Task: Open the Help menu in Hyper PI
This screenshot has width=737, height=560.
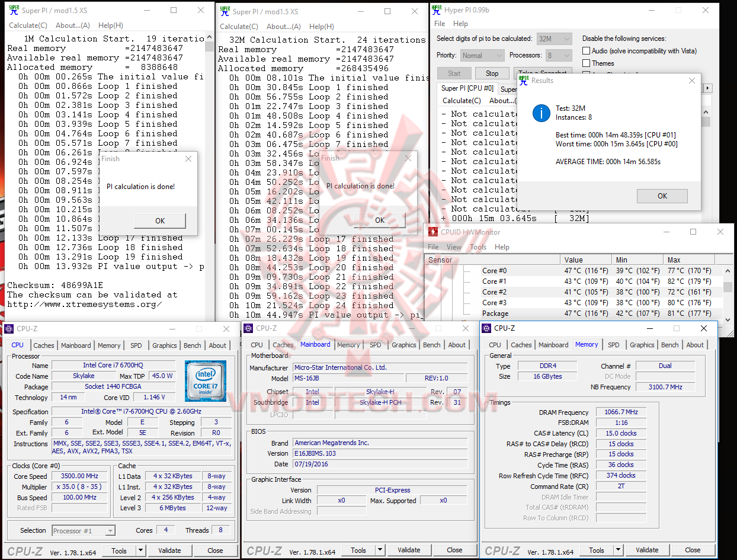Action: point(460,24)
